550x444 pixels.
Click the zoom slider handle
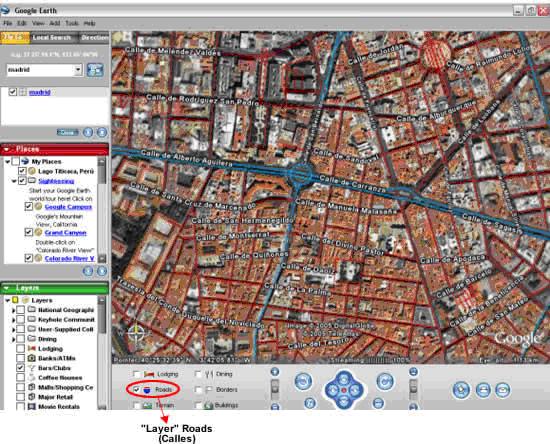click(x=275, y=389)
